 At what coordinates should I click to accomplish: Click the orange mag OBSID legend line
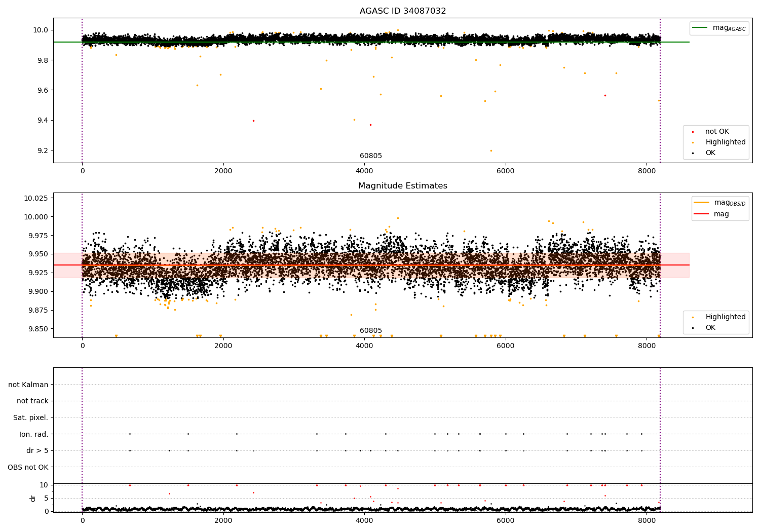(702, 202)
